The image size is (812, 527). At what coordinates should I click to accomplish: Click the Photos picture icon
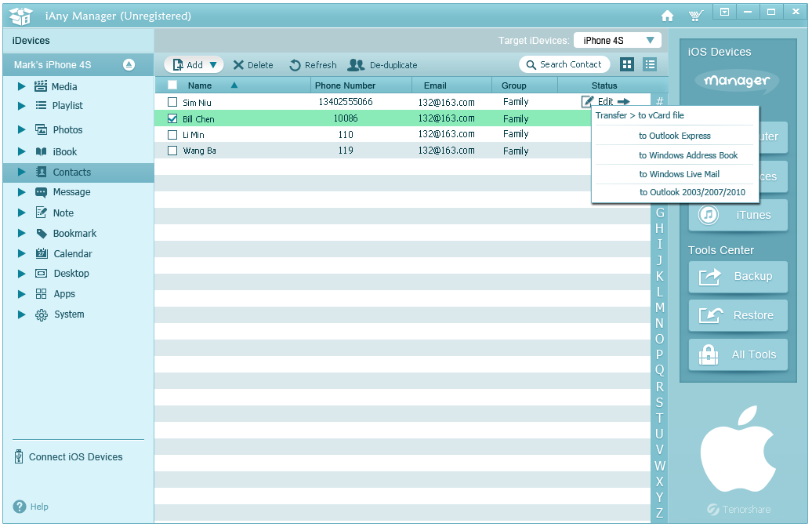pos(41,129)
